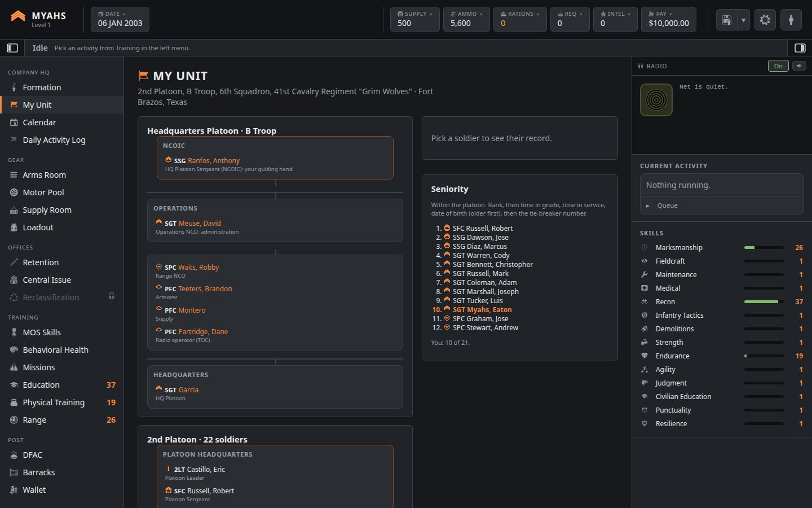This screenshot has height=508, width=812.
Task: Click the locked Reclassification item
Action: coord(62,297)
